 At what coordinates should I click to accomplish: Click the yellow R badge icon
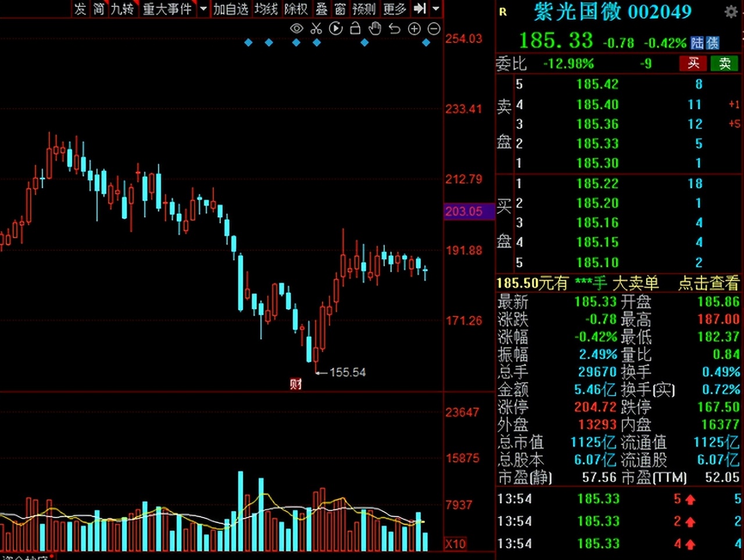tap(503, 12)
